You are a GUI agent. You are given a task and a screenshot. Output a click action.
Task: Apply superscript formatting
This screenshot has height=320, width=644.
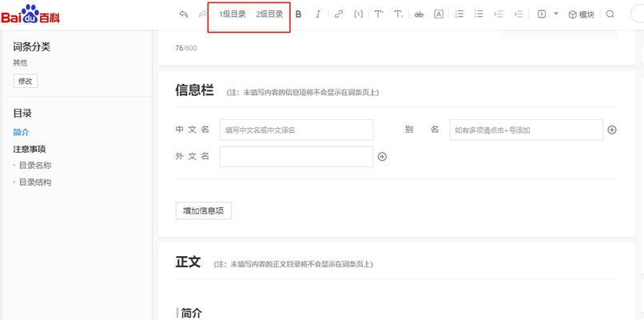click(x=379, y=14)
